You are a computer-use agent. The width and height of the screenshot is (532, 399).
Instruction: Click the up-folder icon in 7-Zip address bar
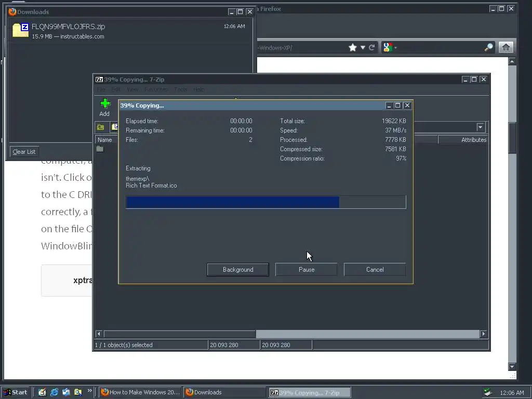[100, 127]
